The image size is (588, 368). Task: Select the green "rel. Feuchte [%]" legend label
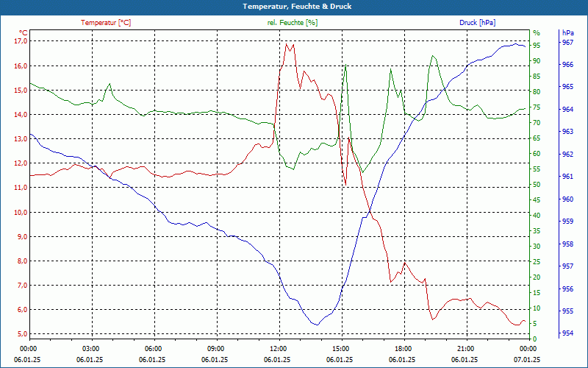click(293, 23)
